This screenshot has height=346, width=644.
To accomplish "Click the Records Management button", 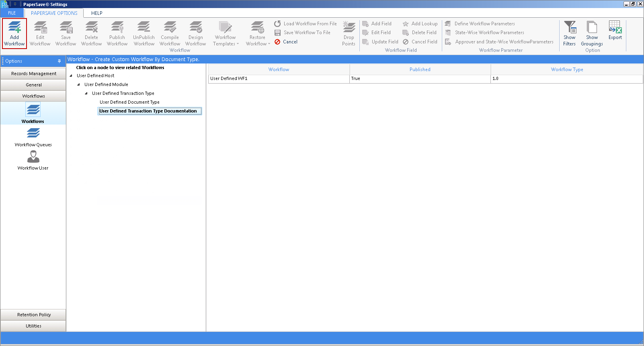I will (x=33, y=74).
